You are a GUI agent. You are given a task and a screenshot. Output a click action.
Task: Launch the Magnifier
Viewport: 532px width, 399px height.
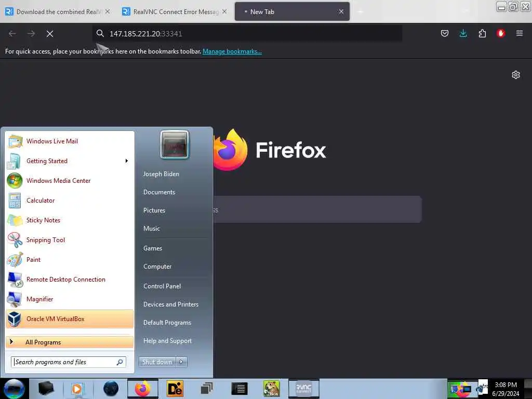(70, 299)
